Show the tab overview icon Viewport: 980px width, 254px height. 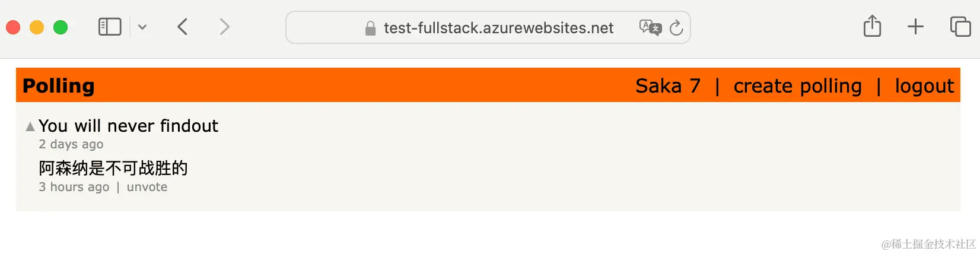[x=960, y=27]
